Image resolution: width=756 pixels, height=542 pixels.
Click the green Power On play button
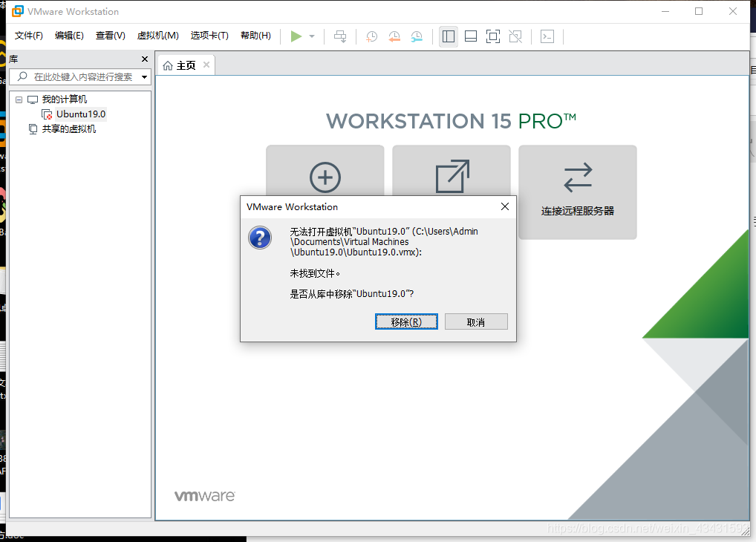[296, 36]
